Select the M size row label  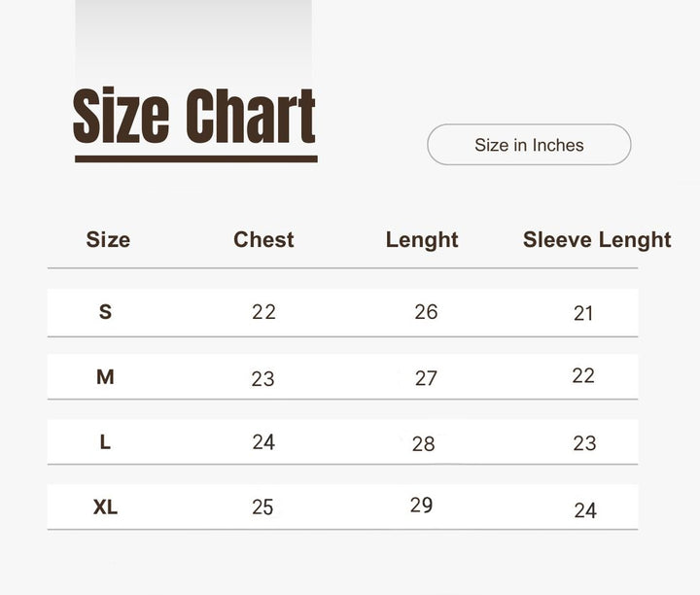(106, 377)
